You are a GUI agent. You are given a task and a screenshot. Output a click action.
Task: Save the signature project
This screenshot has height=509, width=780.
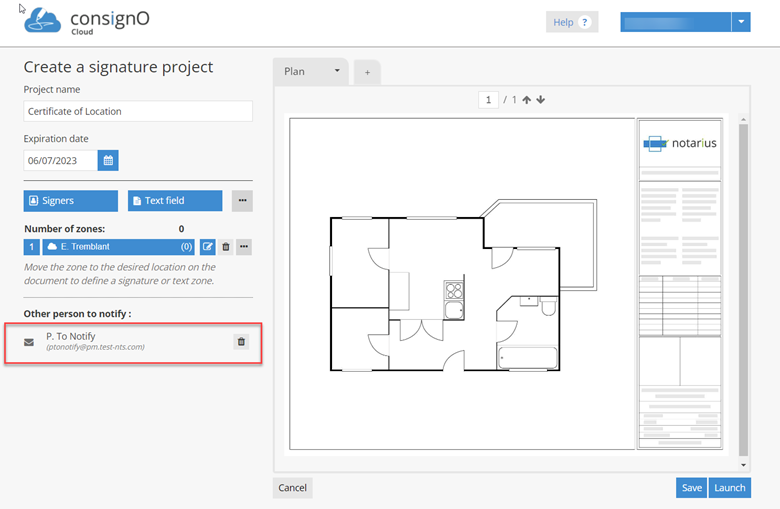click(x=691, y=488)
